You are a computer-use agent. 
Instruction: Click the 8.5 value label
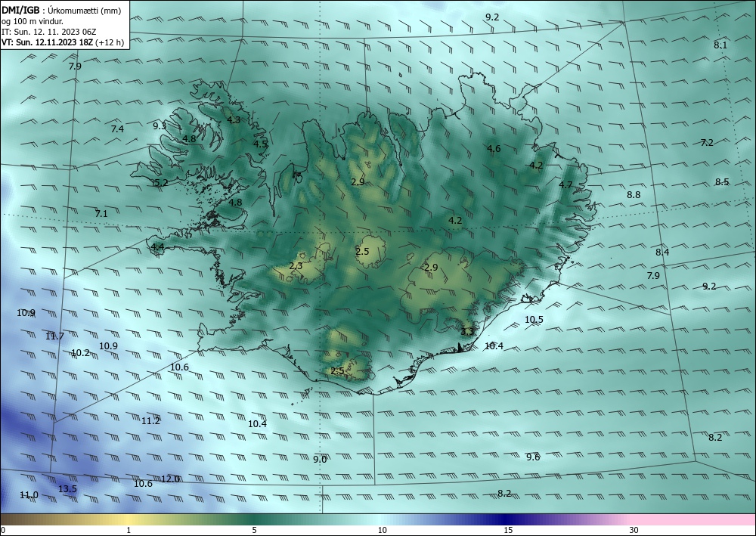[722, 181]
